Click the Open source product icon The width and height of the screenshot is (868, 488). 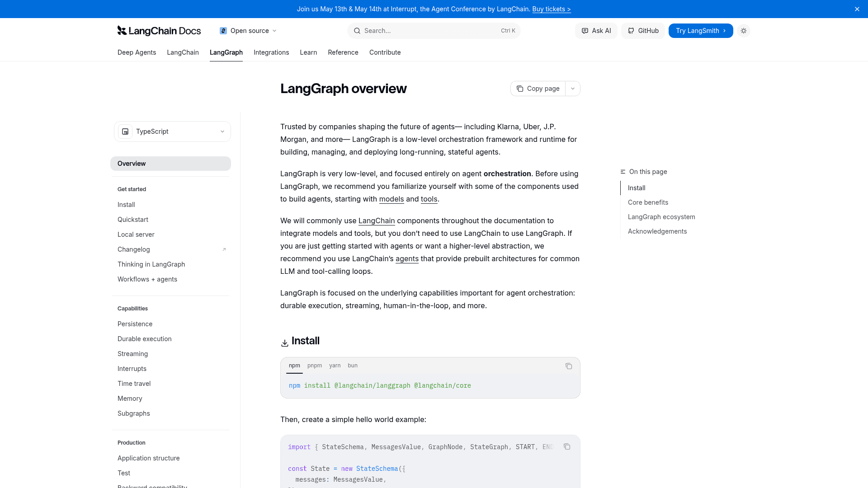coord(223,31)
